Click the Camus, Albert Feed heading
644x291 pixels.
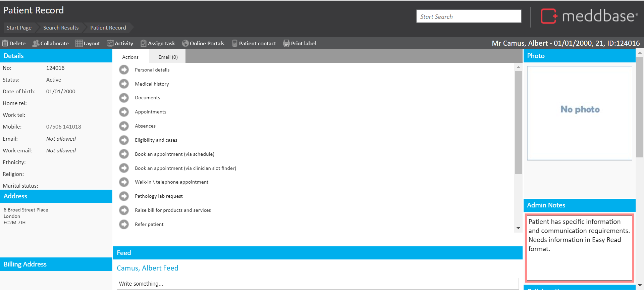148,268
